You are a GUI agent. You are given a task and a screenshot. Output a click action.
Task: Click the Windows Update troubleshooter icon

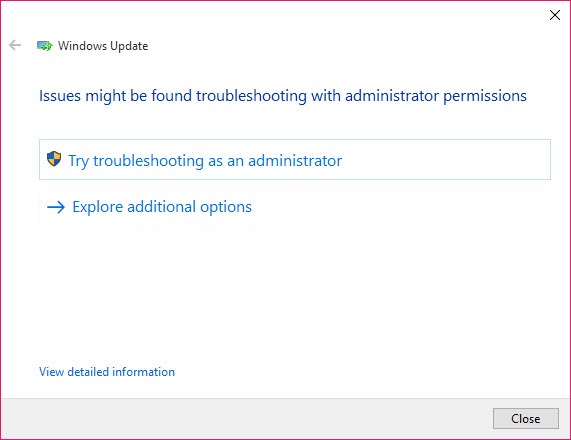(x=45, y=46)
